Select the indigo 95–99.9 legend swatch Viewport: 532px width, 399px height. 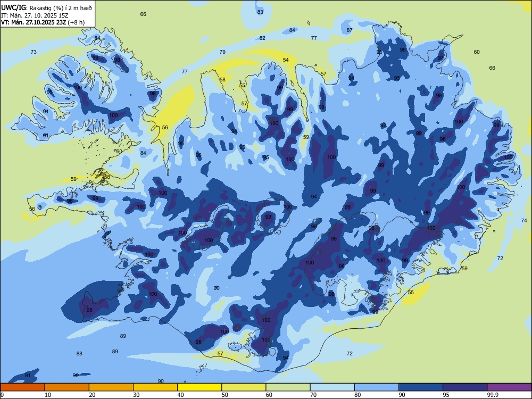coord(465,387)
